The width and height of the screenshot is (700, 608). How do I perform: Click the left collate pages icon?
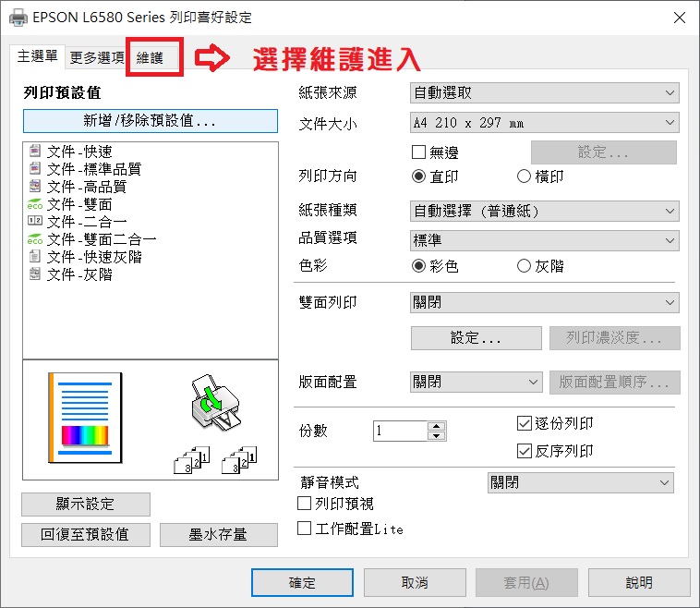pyautogui.click(x=191, y=459)
